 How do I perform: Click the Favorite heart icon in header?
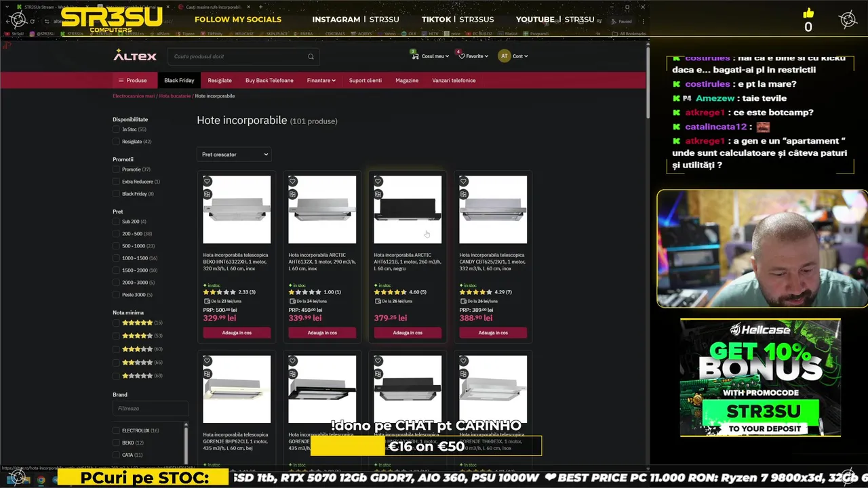(462, 56)
